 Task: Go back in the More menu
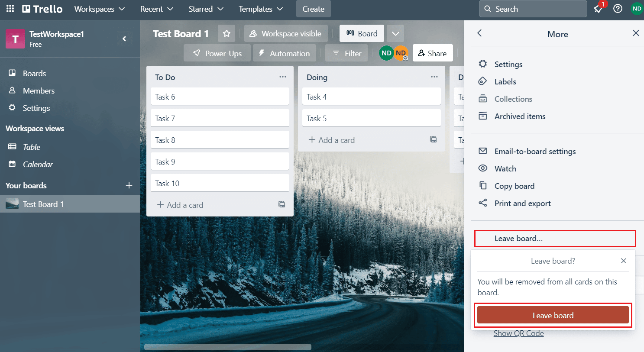point(479,33)
